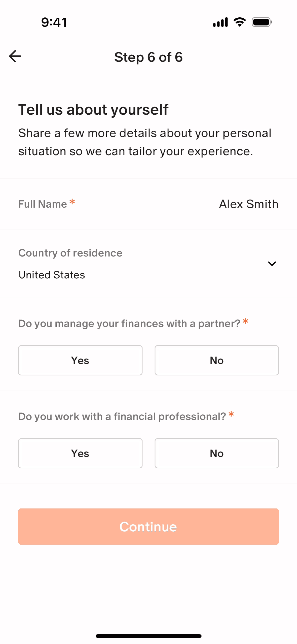Click the asterisk after the financial professional question
This screenshot has width=297, height=644.
tap(231, 414)
